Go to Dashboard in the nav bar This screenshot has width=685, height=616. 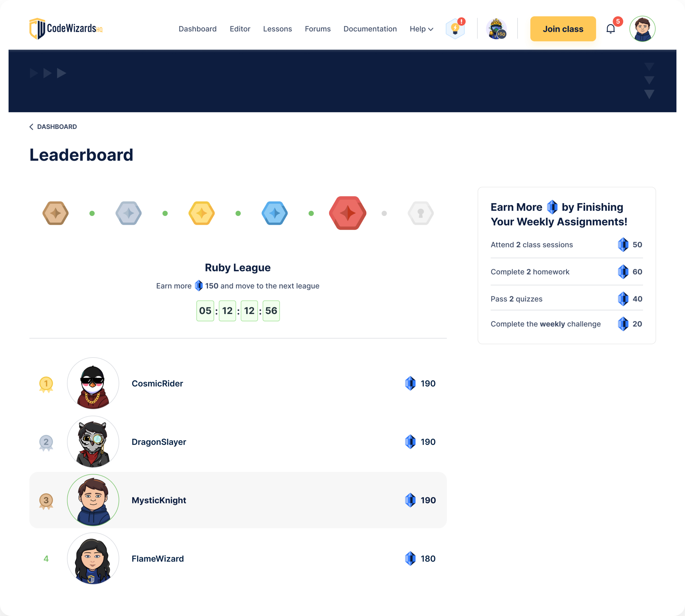point(197,29)
